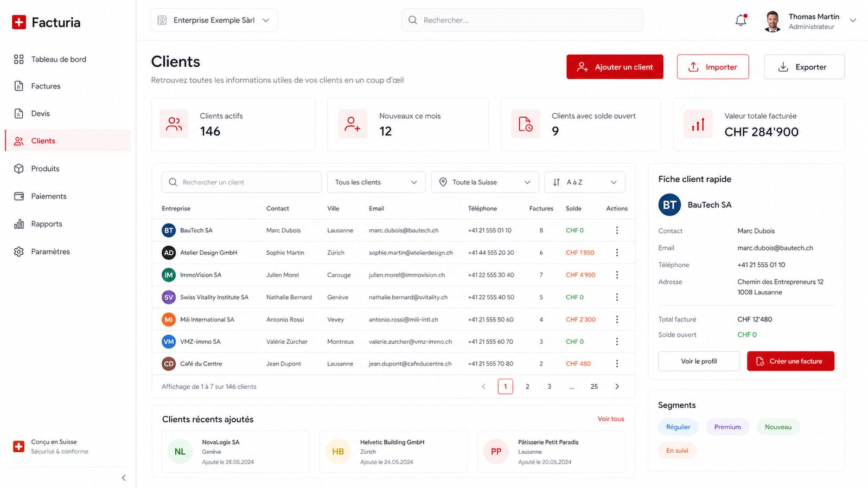Click the VM avatar of VMZ-immo SA

(169, 342)
